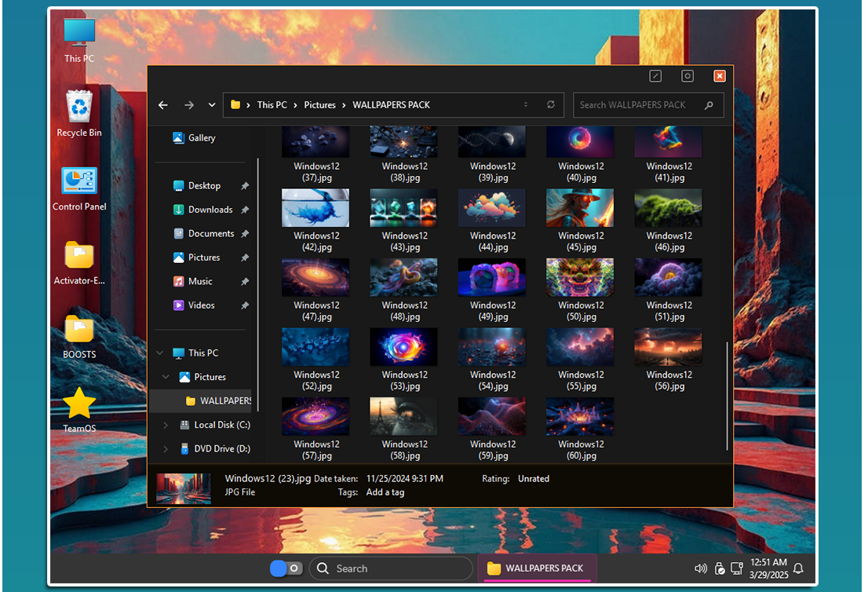
Task: Click 'Add a tag' in details pane
Action: (385, 492)
